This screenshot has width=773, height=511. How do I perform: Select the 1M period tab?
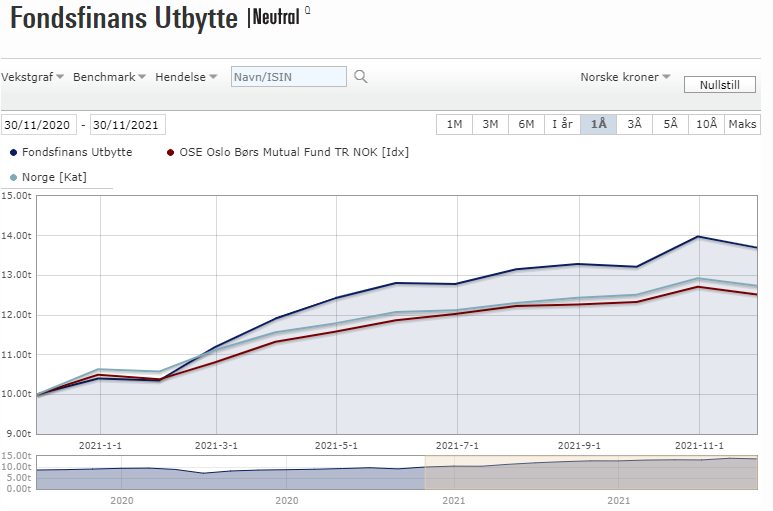pos(455,124)
